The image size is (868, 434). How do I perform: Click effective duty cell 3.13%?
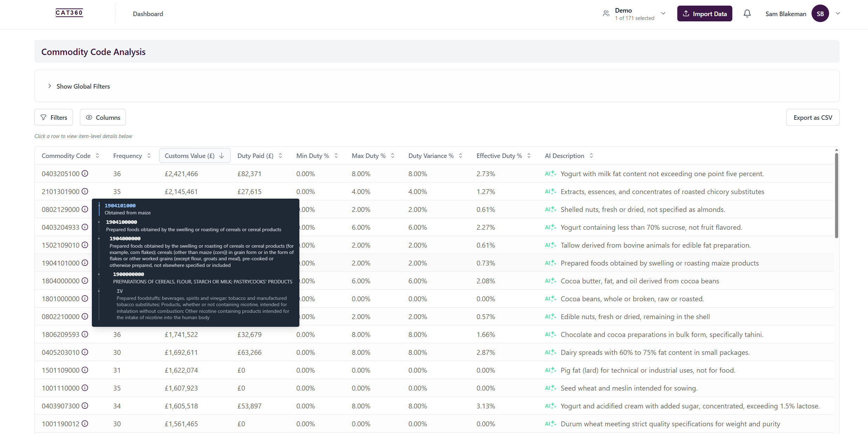point(486,406)
